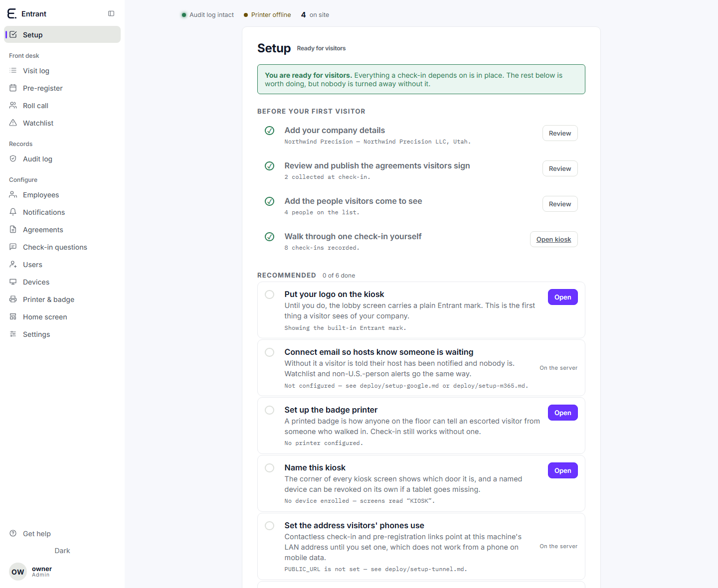
Task: Mark 'Name this kiosk' circle
Action: (269, 468)
